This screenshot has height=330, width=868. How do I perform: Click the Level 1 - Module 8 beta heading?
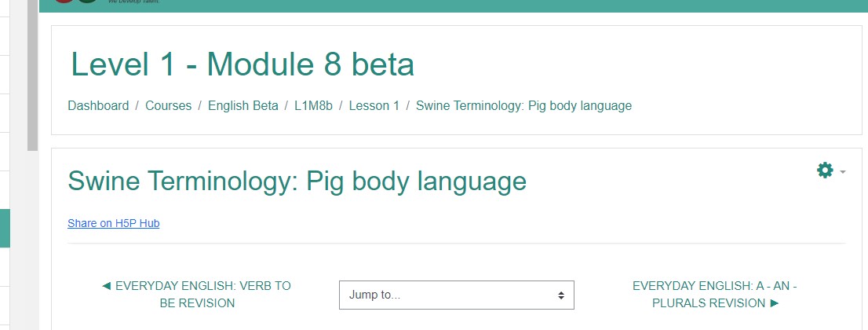click(243, 64)
